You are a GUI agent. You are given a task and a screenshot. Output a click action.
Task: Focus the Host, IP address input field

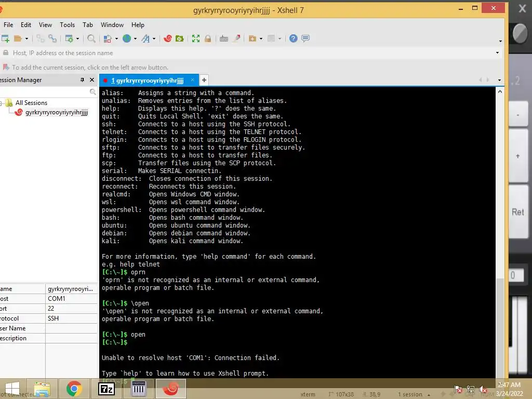[x=251, y=53]
